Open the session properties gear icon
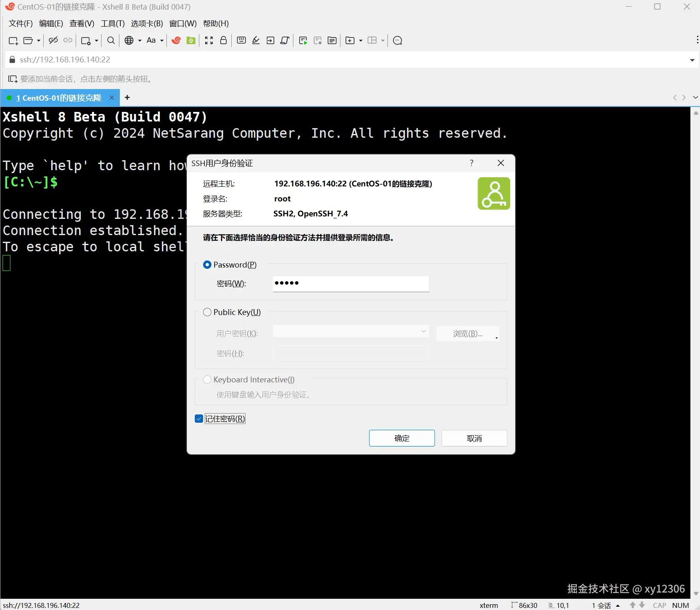The height and width of the screenshot is (610, 700). 86,40
